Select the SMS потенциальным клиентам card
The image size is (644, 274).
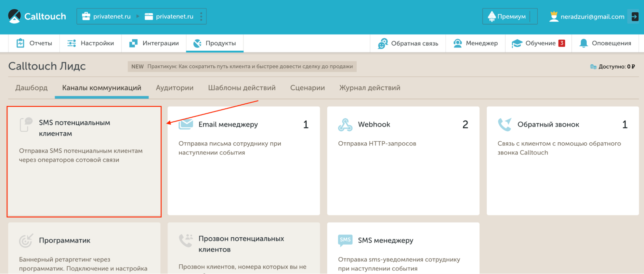(x=84, y=161)
